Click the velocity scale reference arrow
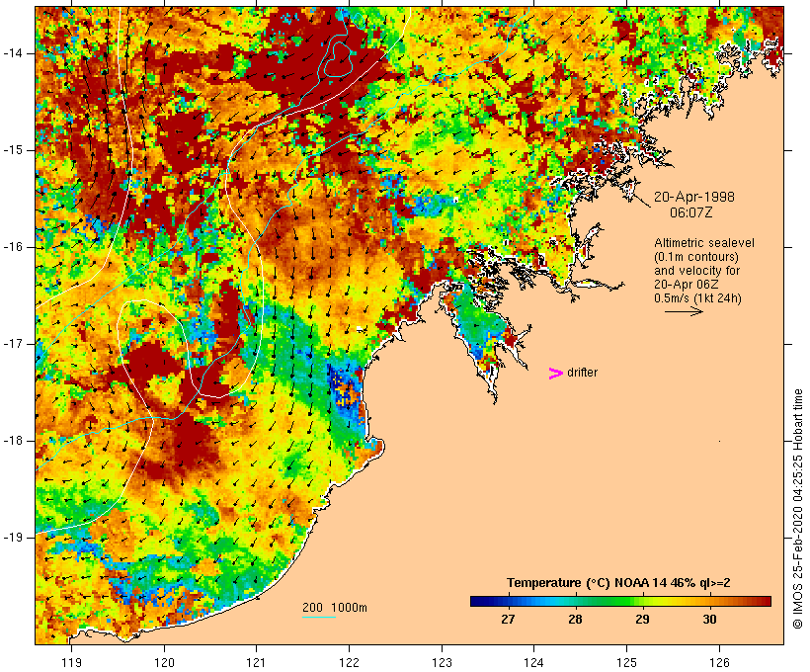 pyautogui.click(x=683, y=311)
